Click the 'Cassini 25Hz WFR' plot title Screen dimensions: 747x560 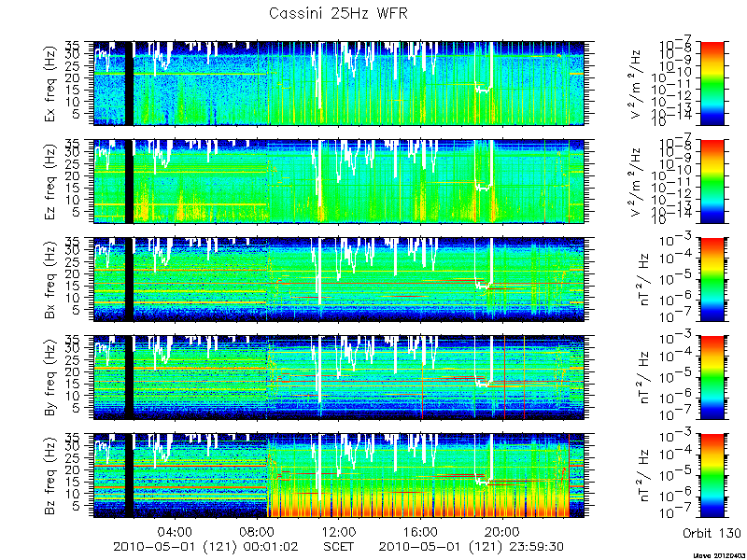[x=338, y=13]
